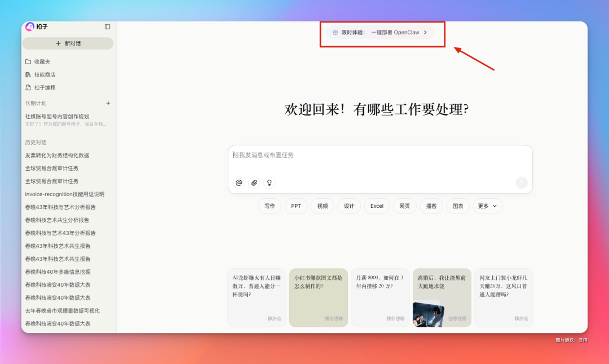
Task: Select the 写作 skill chip
Action: tap(269, 206)
